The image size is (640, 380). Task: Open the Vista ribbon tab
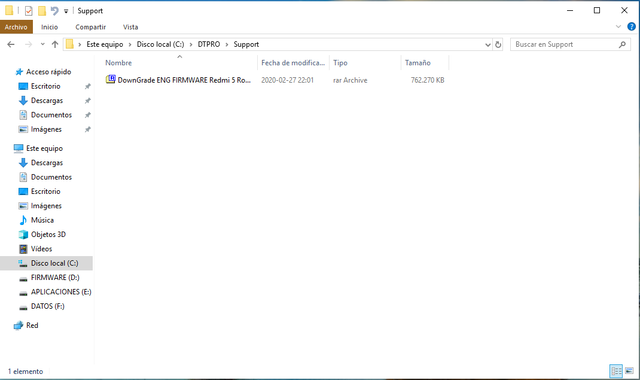(131, 27)
